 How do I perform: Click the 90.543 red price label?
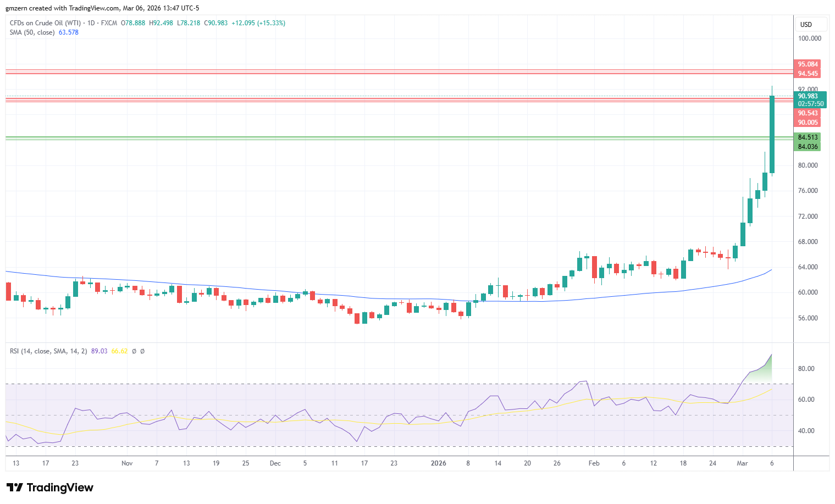tap(807, 113)
